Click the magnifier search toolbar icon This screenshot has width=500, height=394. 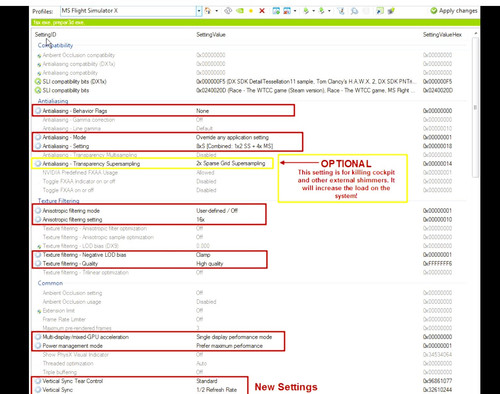tap(354, 11)
